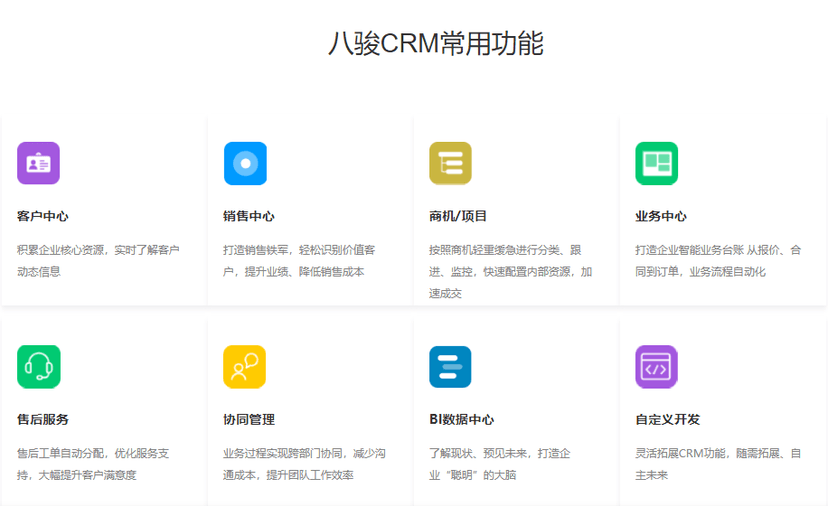This screenshot has height=506, width=828.
Task: Click the blue 销售中心 circle icon
Action: click(245, 163)
